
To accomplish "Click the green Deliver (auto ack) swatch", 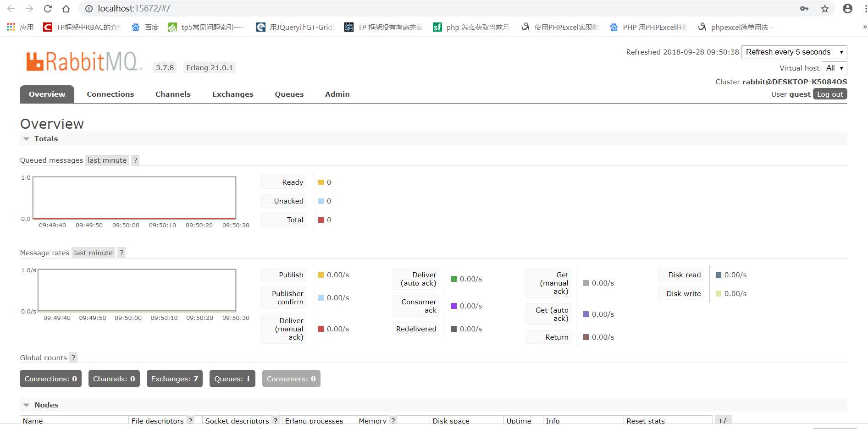I will point(454,279).
